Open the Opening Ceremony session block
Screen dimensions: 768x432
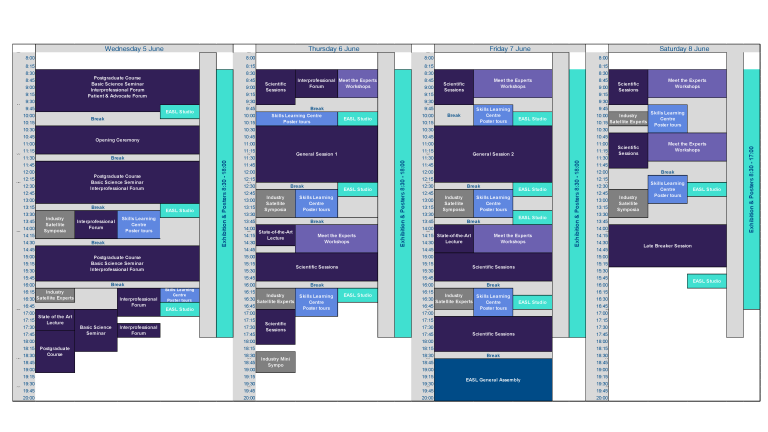[x=117, y=140]
